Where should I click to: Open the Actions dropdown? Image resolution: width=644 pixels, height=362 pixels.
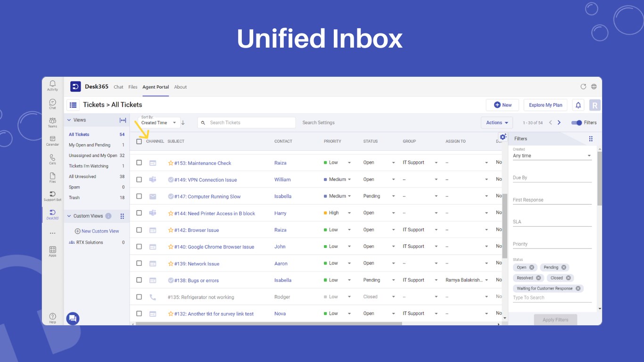tap(497, 123)
